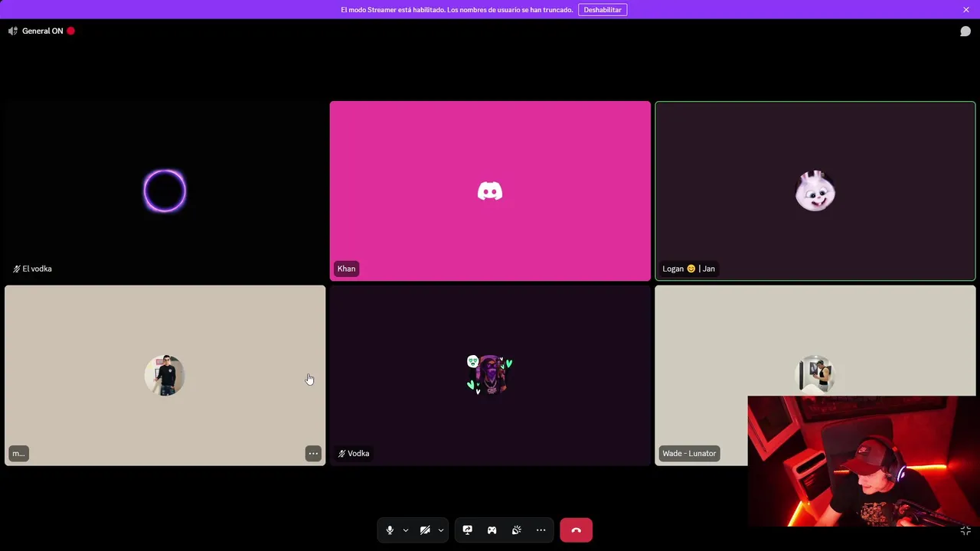
Task: Click Khan's Discord logo avatar
Action: 490,191
